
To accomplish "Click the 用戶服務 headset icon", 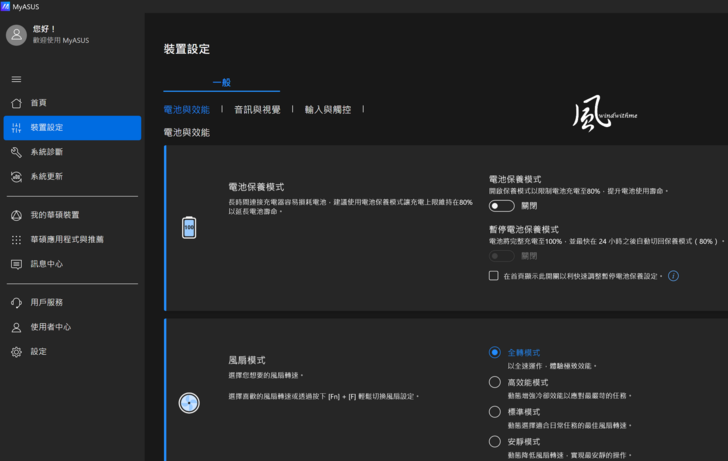I will [x=16, y=302].
